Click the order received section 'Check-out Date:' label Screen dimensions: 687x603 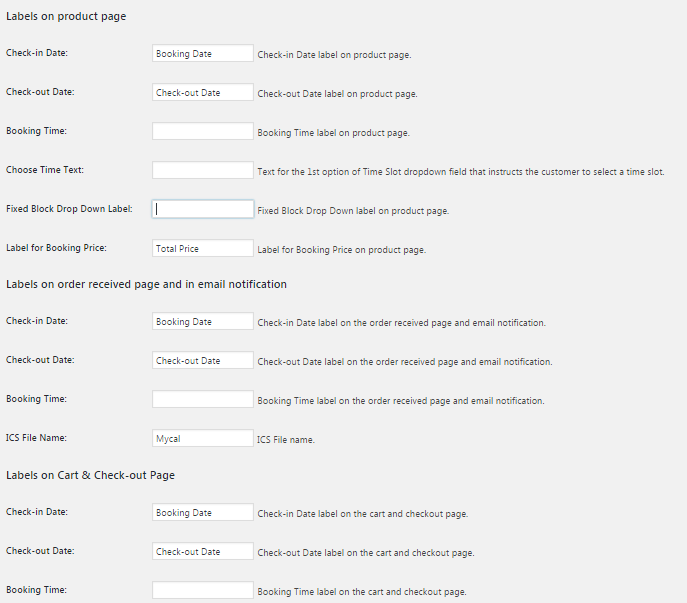coord(40,360)
